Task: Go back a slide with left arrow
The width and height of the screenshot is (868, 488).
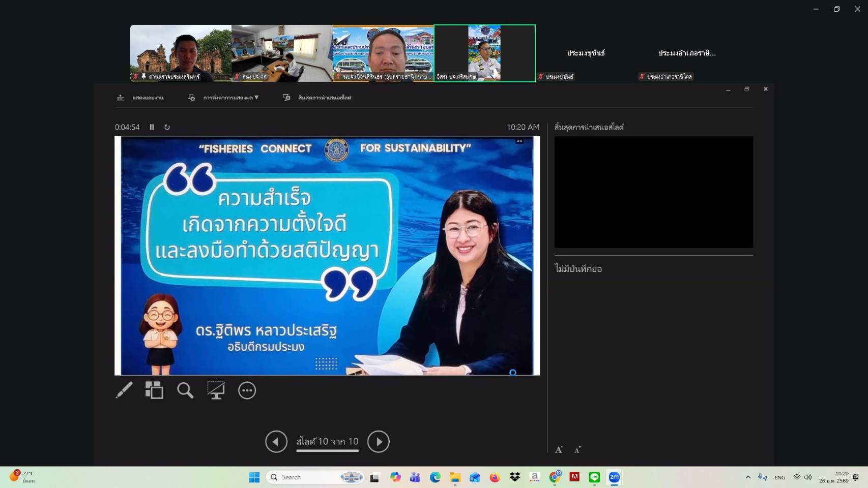Action: [276, 441]
